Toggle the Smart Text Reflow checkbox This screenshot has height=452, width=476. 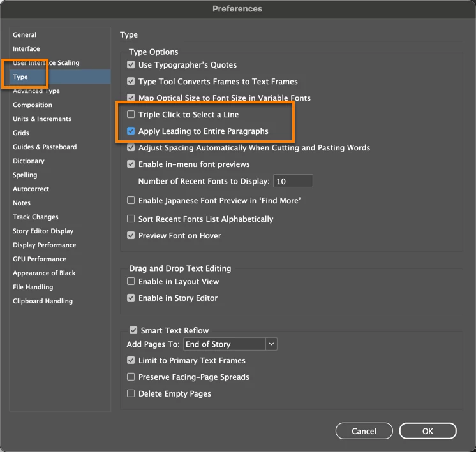133,330
